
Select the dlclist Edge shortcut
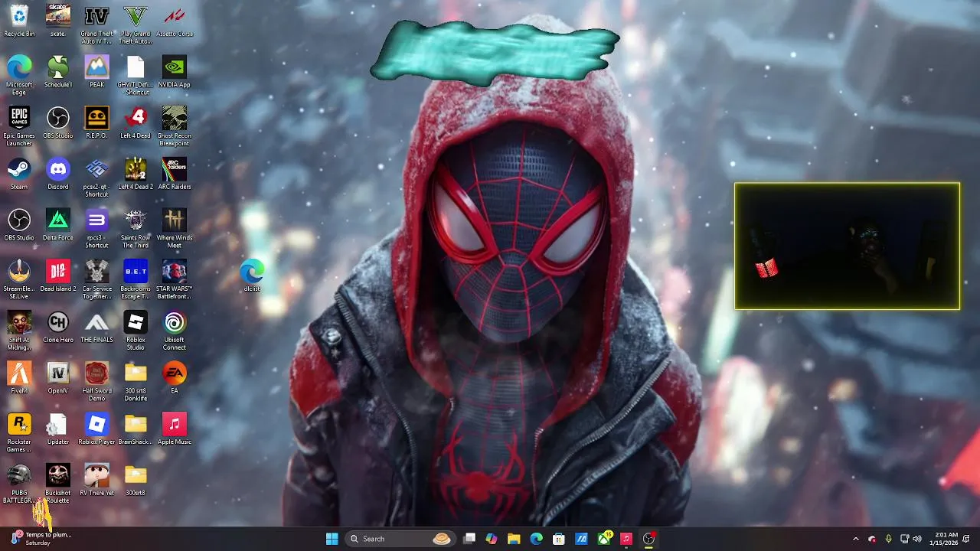pos(252,275)
